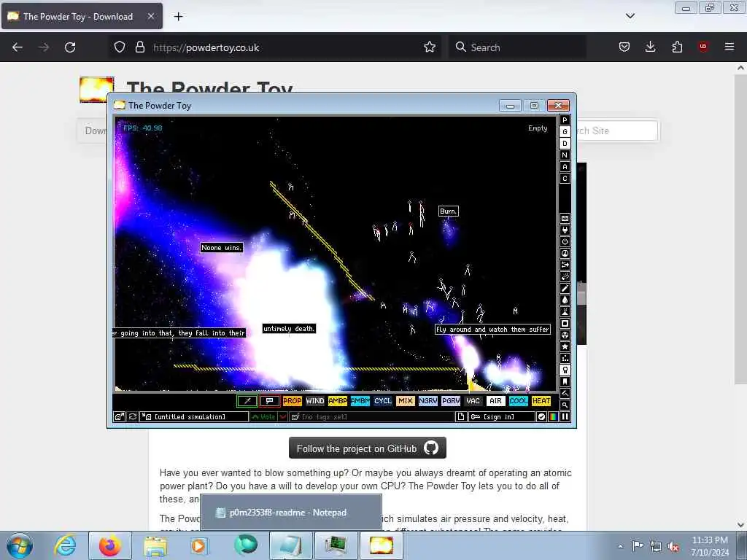Click the reload simulation icon

(x=133, y=416)
